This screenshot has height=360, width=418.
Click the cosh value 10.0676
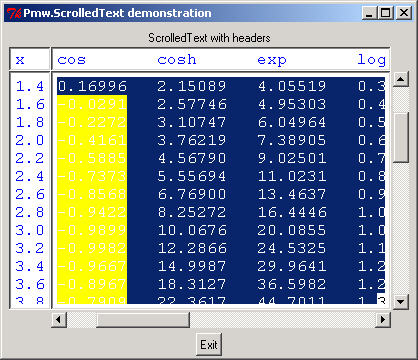pyautogui.click(x=192, y=230)
